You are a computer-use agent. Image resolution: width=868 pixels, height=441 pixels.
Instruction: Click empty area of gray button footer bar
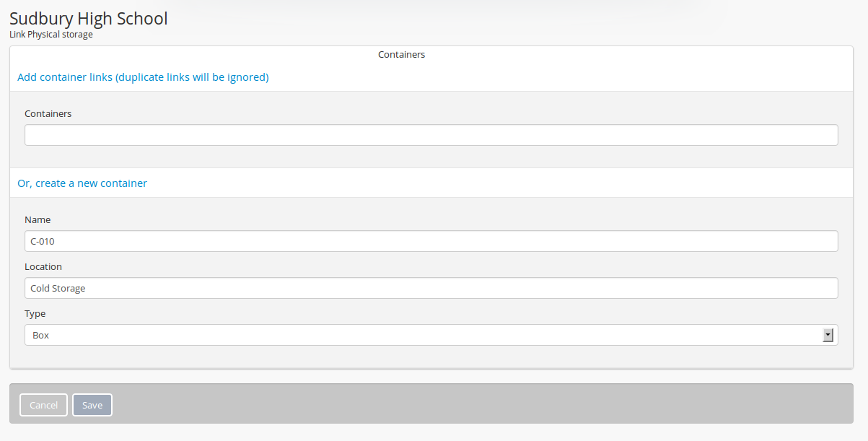point(476,404)
